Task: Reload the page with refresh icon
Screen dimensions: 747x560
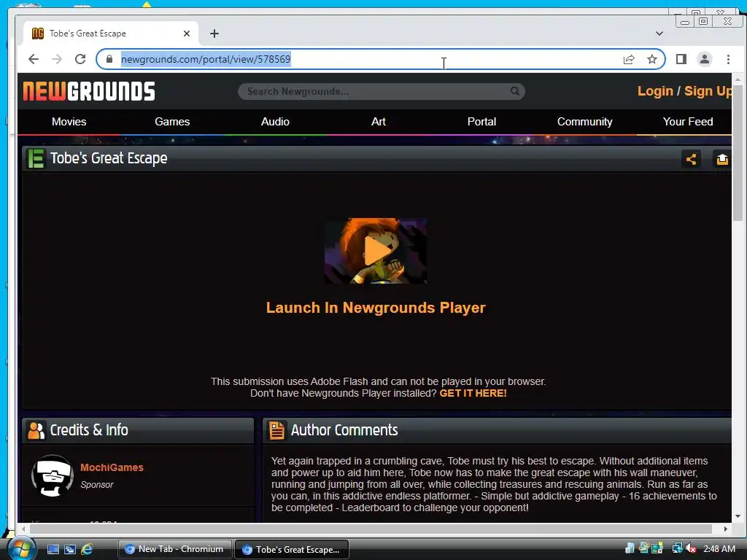Action: (80, 59)
